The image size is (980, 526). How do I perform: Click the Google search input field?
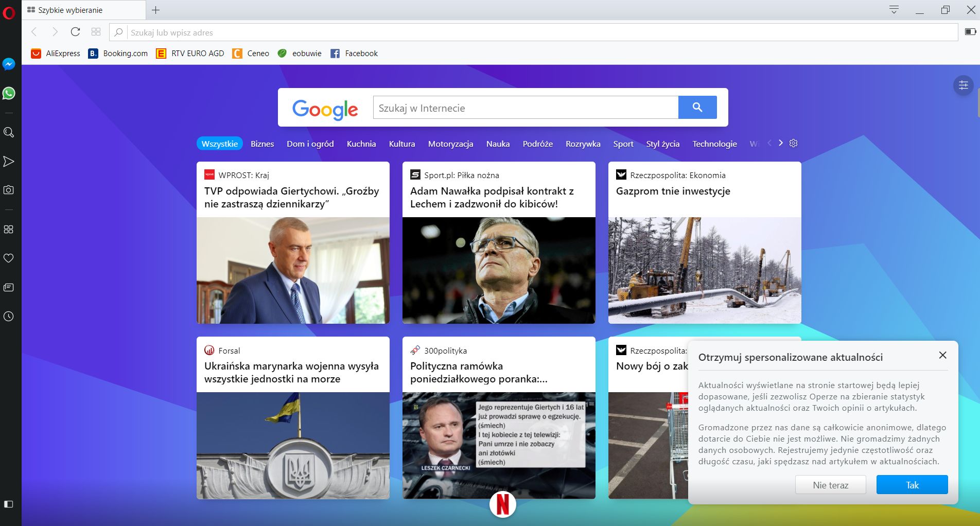(525, 108)
